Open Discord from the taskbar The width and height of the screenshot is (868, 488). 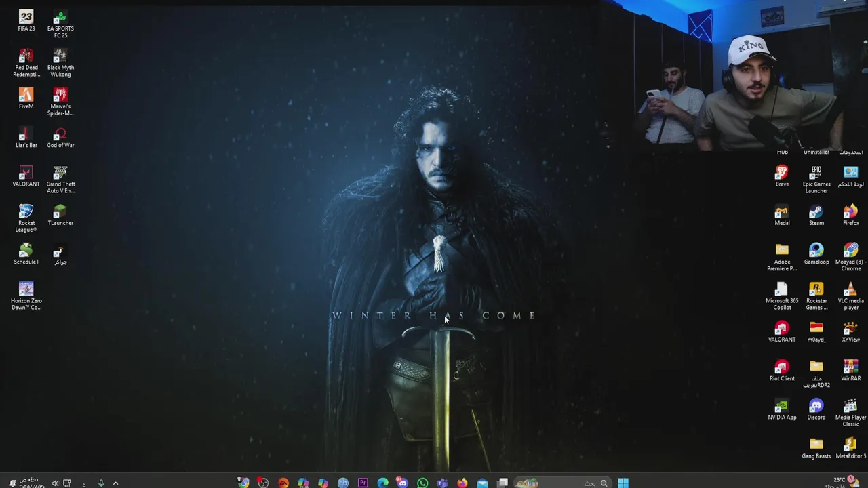click(x=402, y=483)
